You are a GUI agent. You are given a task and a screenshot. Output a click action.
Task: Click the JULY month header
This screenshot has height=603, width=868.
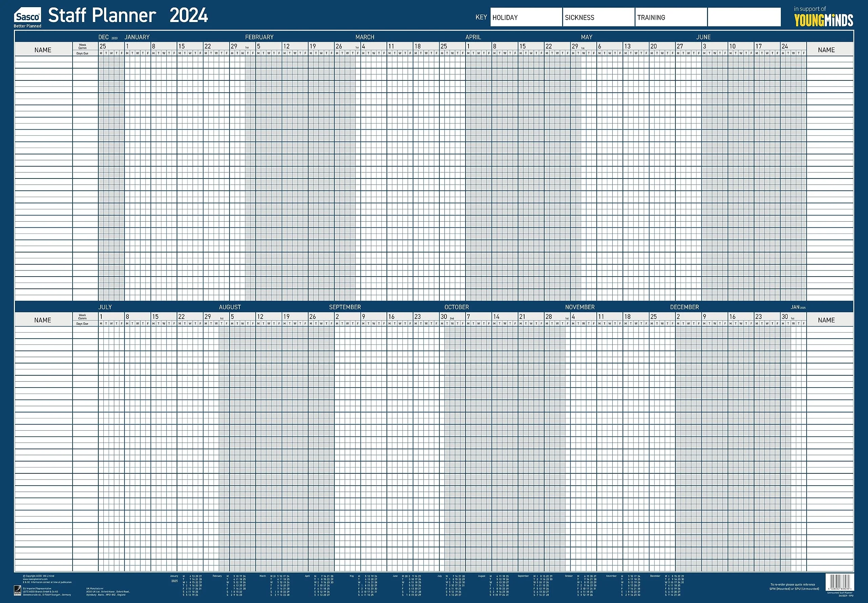tap(105, 307)
